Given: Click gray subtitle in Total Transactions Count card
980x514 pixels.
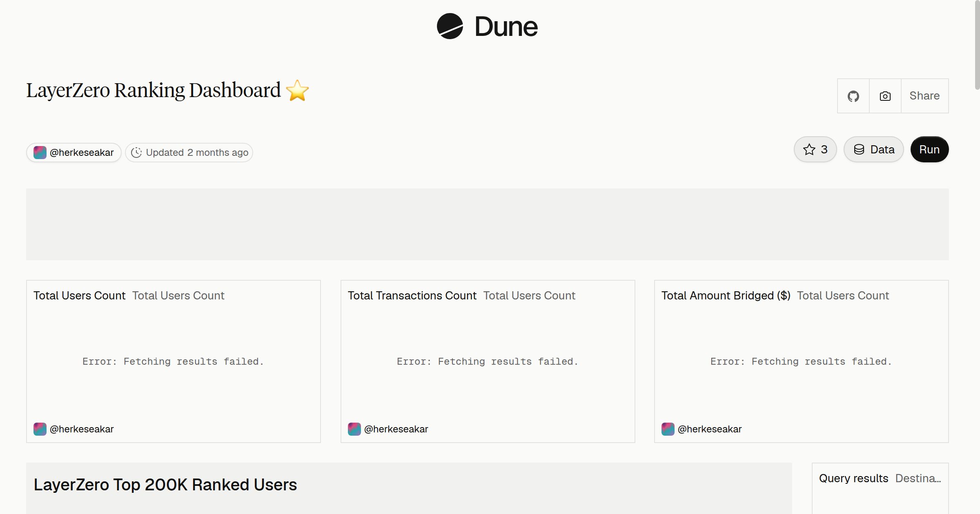Looking at the screenshot, I should (x=529, y=295).
